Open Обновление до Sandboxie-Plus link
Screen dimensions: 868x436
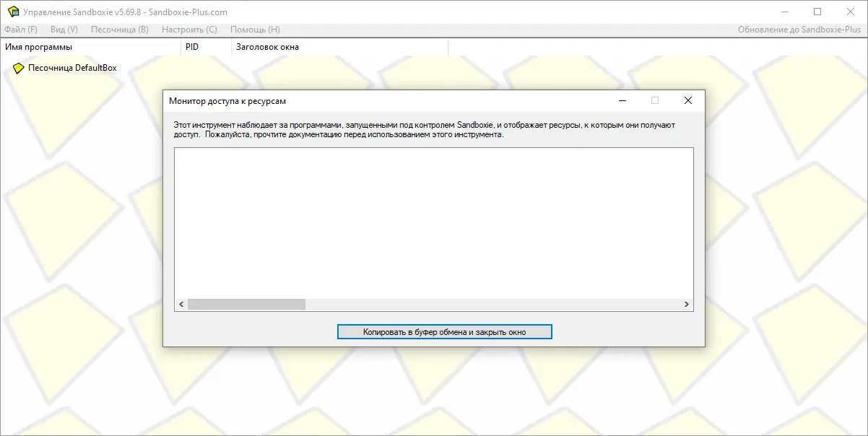point(799,30)
